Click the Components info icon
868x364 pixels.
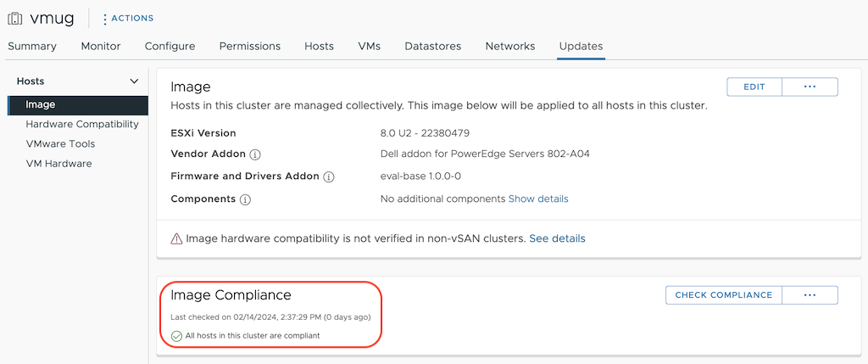pos(245,199)
